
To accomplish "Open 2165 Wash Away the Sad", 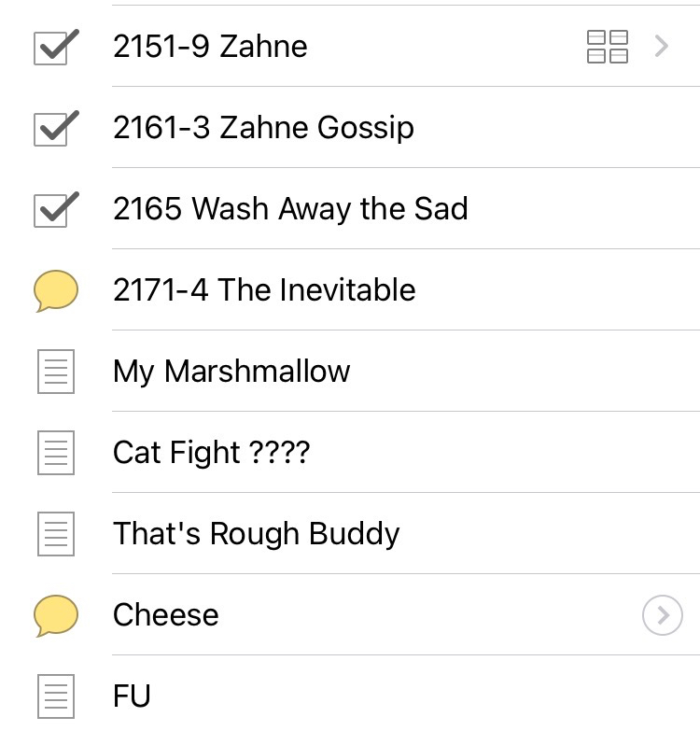I will point(290,209).
